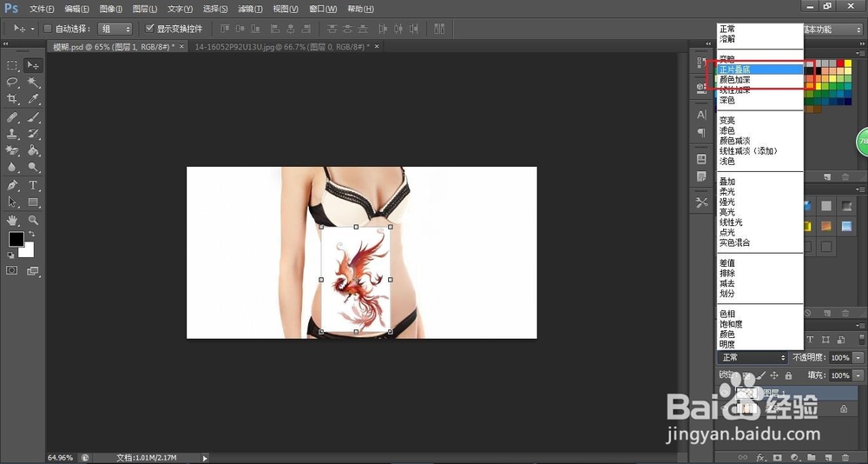
Task: Select the History Brush tool
Action: (33, 134)
